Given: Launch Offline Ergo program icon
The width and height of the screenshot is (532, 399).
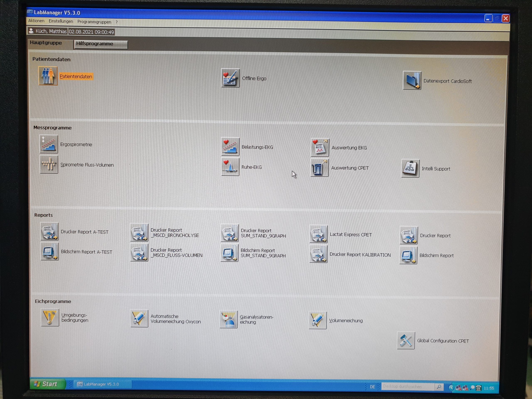Looking at the screenshot, I should (230, 78).
